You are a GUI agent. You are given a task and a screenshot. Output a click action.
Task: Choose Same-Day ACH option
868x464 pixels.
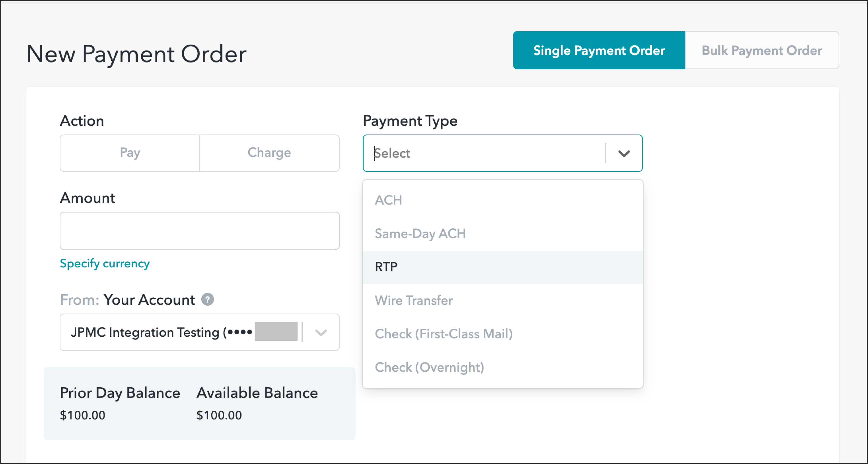[420, 233]
